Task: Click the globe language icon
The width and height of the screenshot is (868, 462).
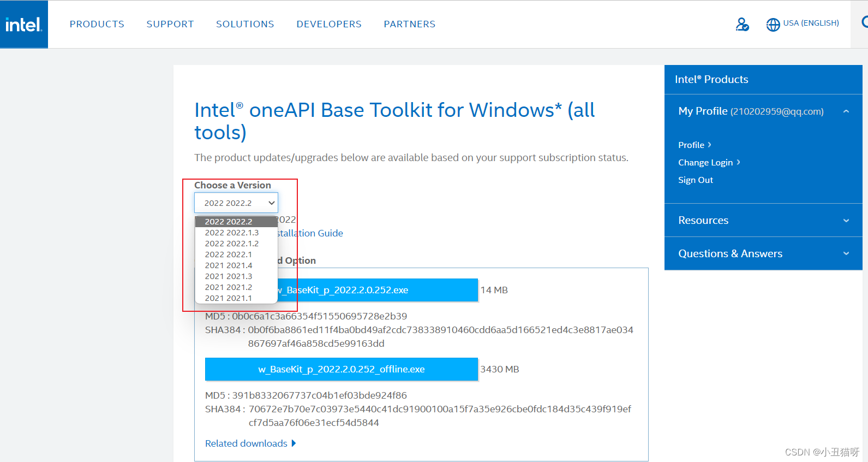Action: [773, 25]
